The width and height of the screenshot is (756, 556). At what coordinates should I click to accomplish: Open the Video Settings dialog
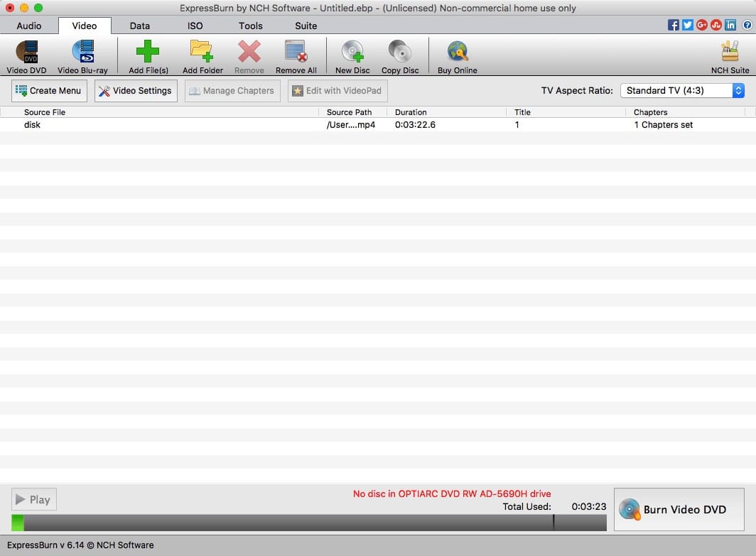pyautogui.click(x=135, y=90)
